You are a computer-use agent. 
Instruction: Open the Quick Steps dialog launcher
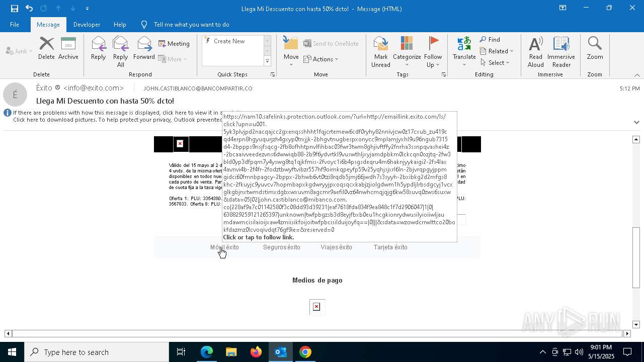point(273,74)
